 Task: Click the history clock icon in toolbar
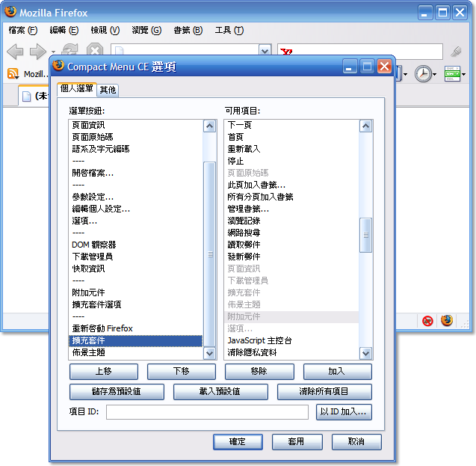click(x=424, y=74)
